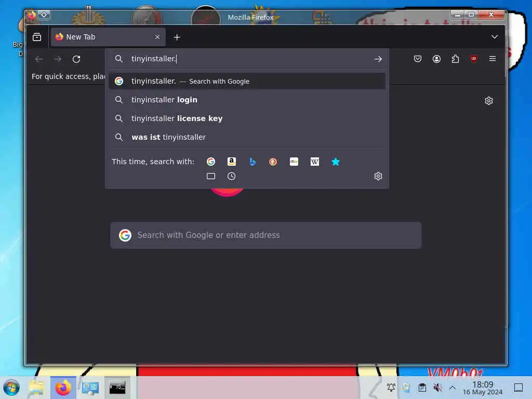532x399 pixels.
Task: Expand hidden system tray icons
Action: [x=453, y=388]
